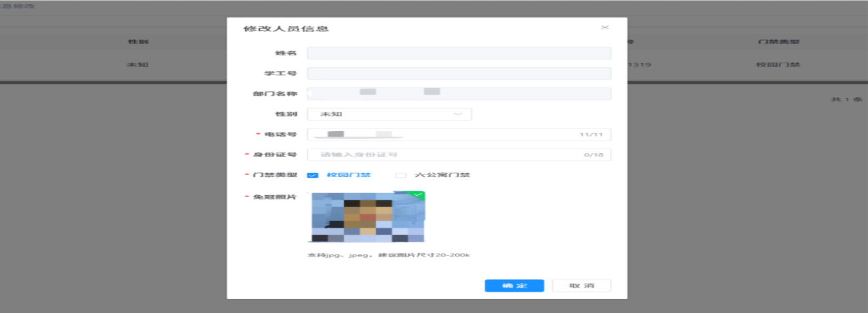Tick the 六公寓门禁 checkbox
Image resolution: width=868 pixels, height=313 pixels.
coord(400,176)
